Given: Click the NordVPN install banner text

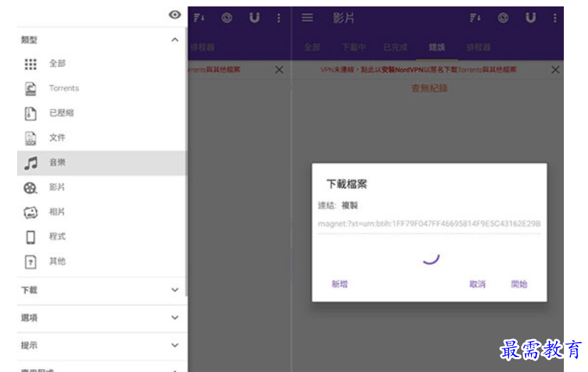Looking at the screenshot, I should coord(418,70).
